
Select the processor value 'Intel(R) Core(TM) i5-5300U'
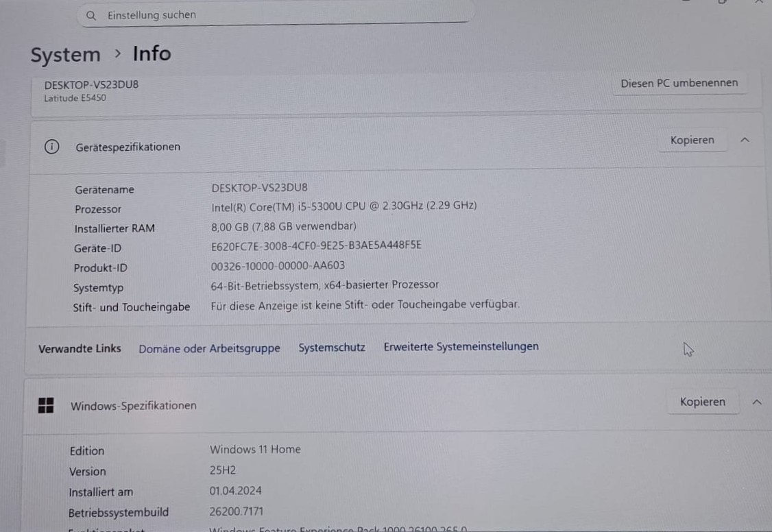[x=343, y=206]
